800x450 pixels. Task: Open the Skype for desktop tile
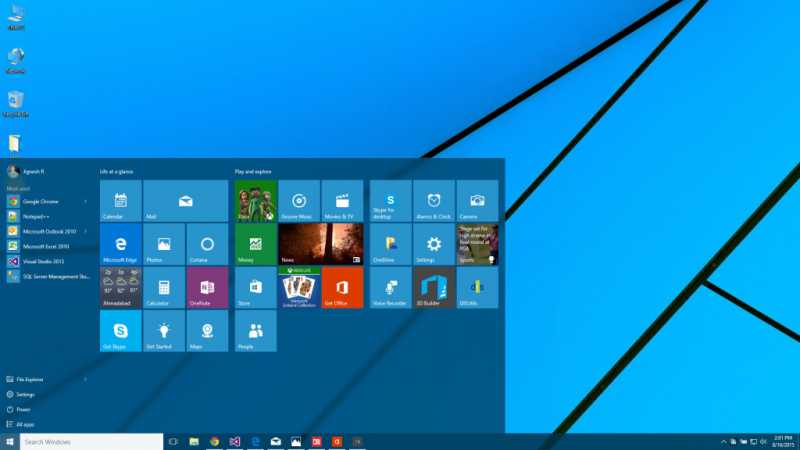pos(390,201)
